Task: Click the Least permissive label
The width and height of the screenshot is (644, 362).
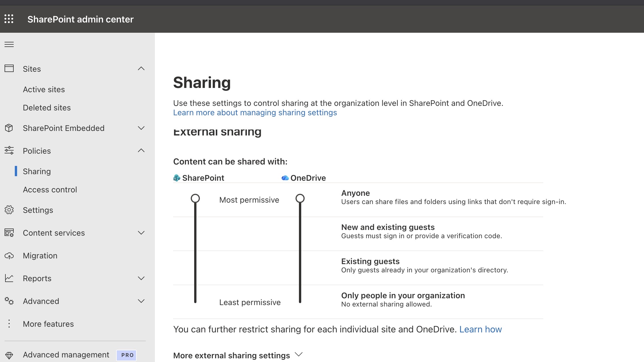Action: pos(250,303)
